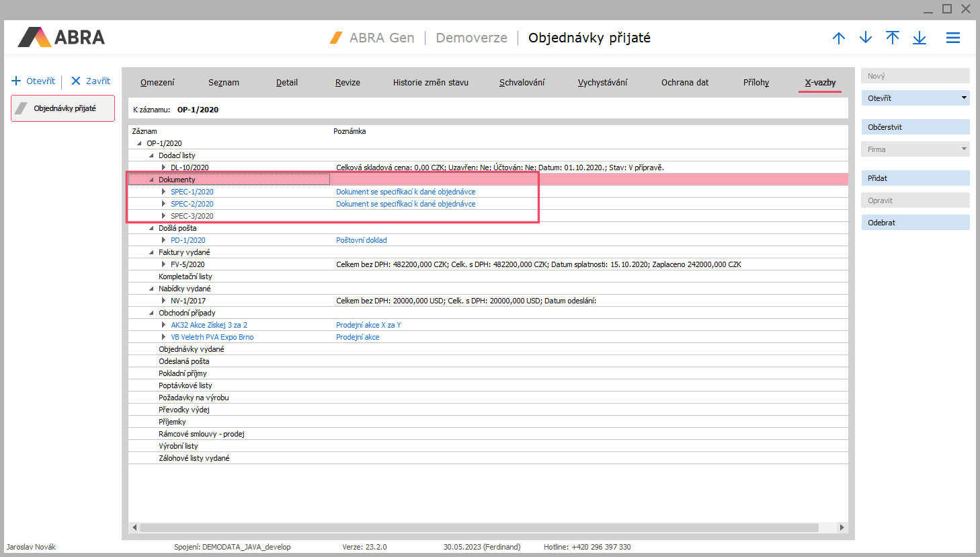
Task: Switch to the Detail tab
Action: (286, 82)
